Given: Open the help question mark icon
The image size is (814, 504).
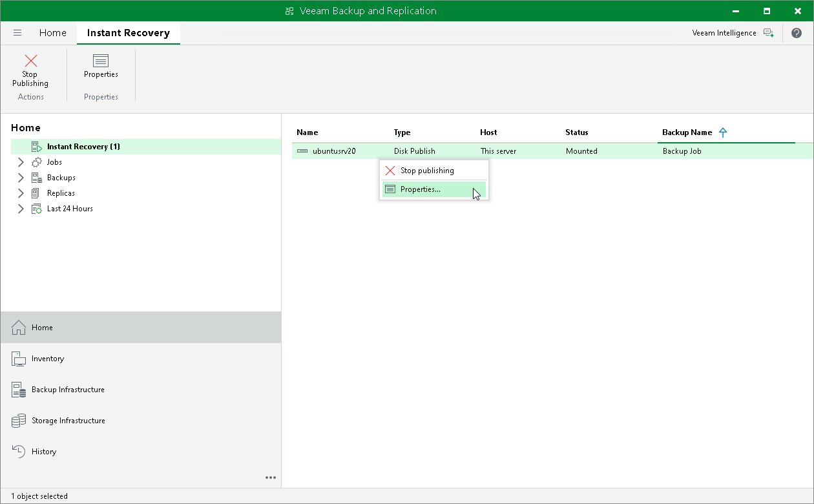Looking at the screenshot, I should click(x=797, y=33).
